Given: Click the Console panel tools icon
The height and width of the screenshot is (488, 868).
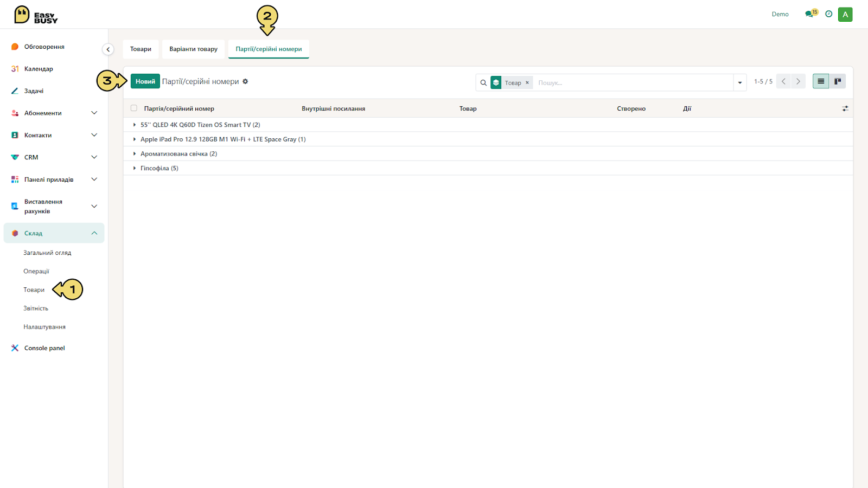Looking at the screenshot, I should click(15, 348).
